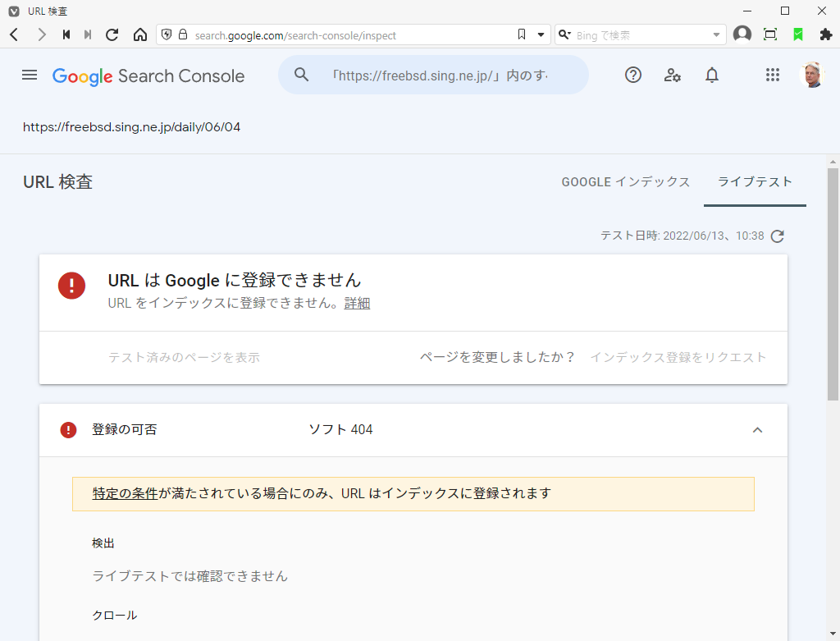Click the 登録の可否 red error icon
The height and width of the screenshot is (641, 840).
click(x=69, y=430)
